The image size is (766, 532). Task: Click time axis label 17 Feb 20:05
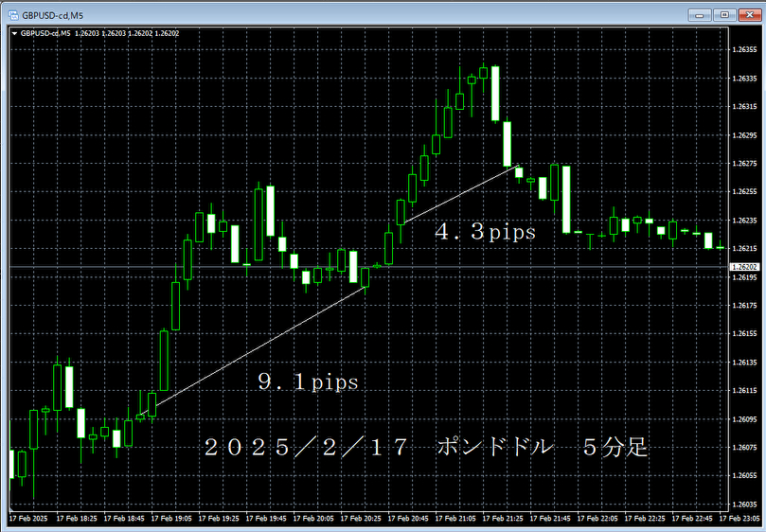(313, 519)
